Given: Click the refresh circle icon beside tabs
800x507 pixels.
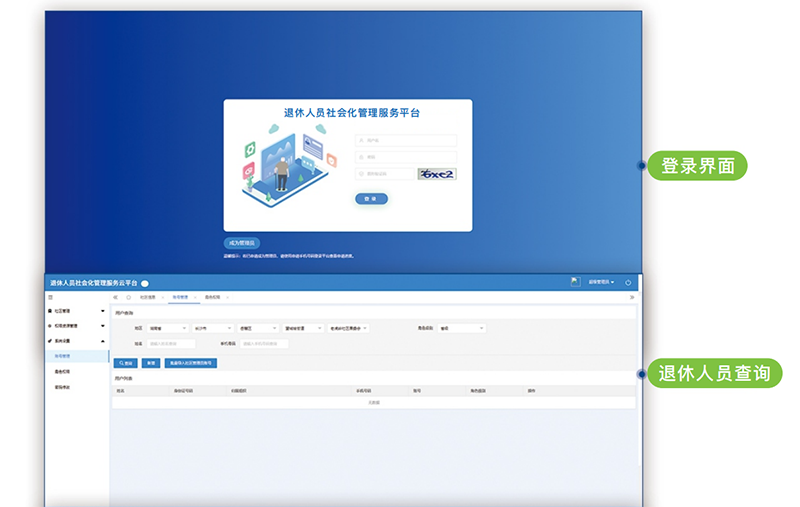Looking at the screenshot, I should pos(128,297).
